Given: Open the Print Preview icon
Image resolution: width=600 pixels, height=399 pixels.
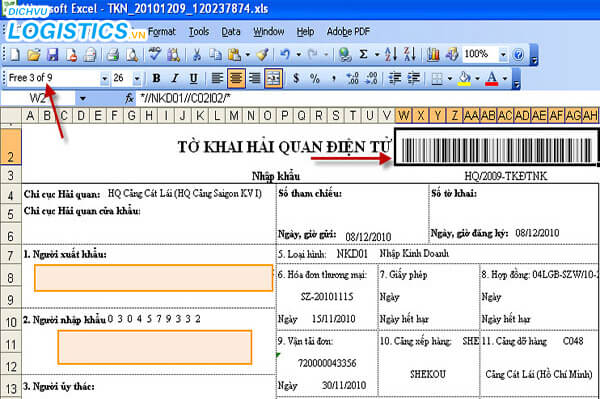Looking at the screenshot, I should click(x=132, y=55).
